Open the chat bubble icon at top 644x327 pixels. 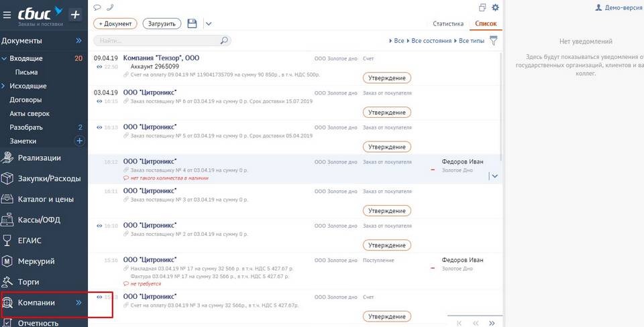97,7
